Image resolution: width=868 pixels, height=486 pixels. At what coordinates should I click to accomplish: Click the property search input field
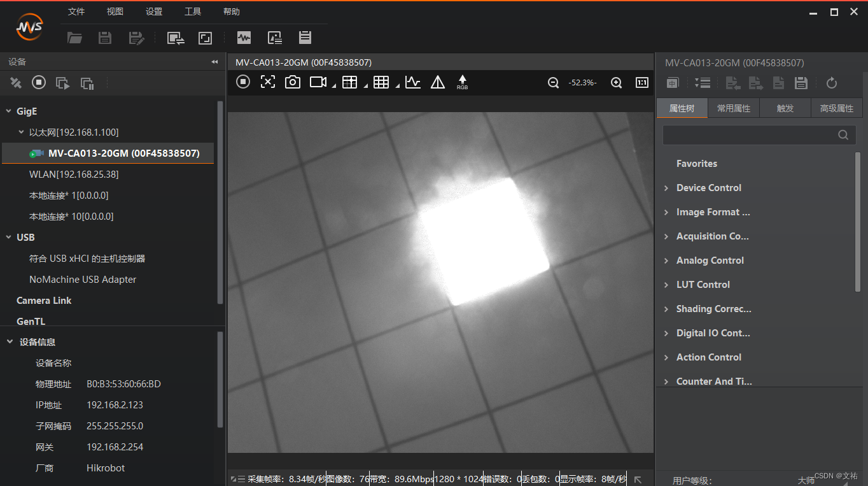click(x=759, y=134)
